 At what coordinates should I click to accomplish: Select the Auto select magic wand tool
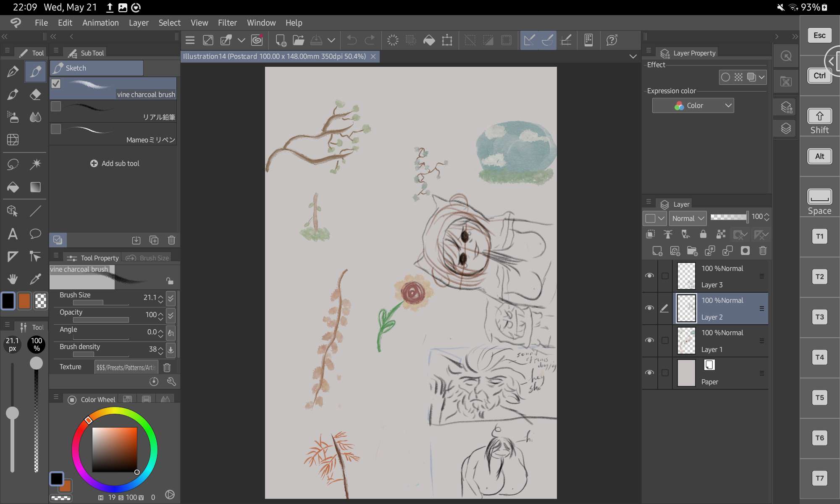point(36,164)
